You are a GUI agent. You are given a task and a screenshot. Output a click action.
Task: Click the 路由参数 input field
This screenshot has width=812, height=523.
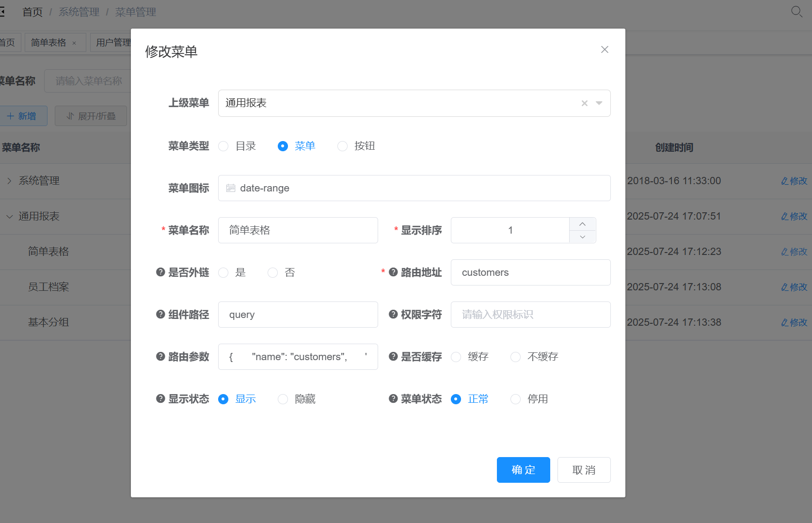[x=298, y=357]
